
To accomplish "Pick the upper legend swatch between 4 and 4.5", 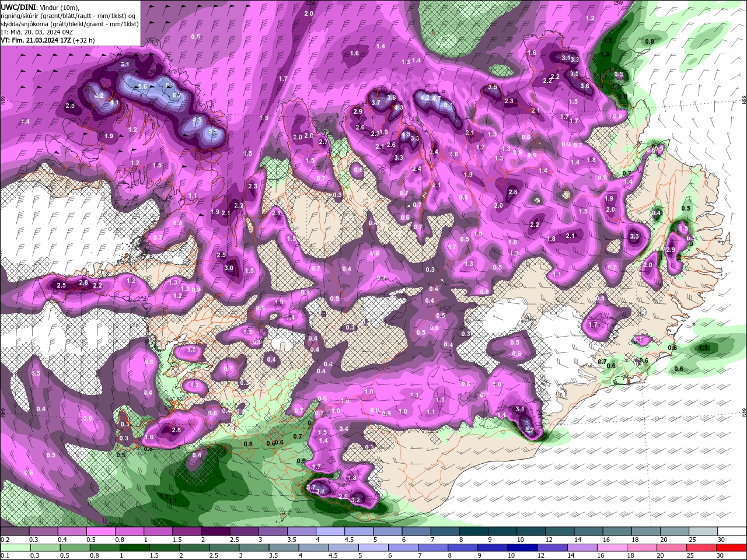I will click(x=330, y=531).
